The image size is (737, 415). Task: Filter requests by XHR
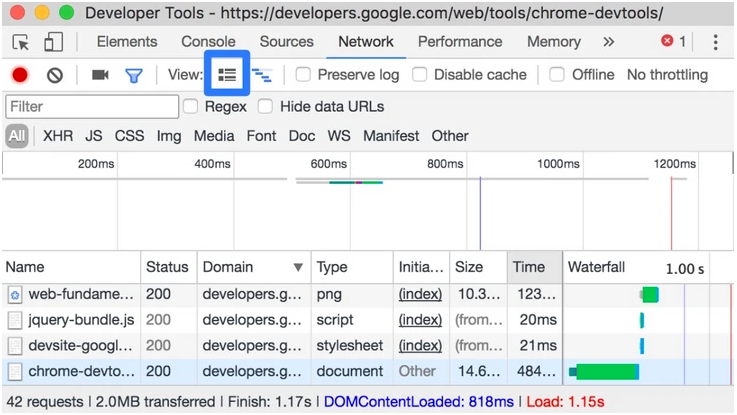[x=58, y=136]
